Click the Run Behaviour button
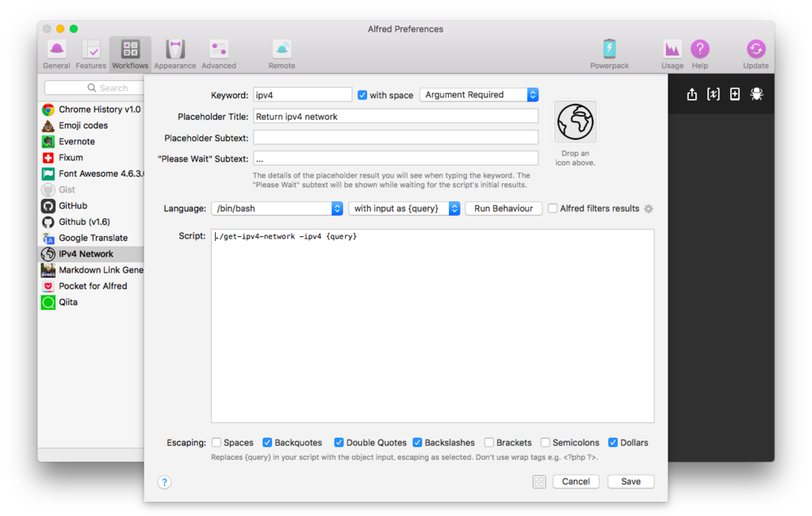The width and height of the screenshot is (812, 516). point(504,208)
